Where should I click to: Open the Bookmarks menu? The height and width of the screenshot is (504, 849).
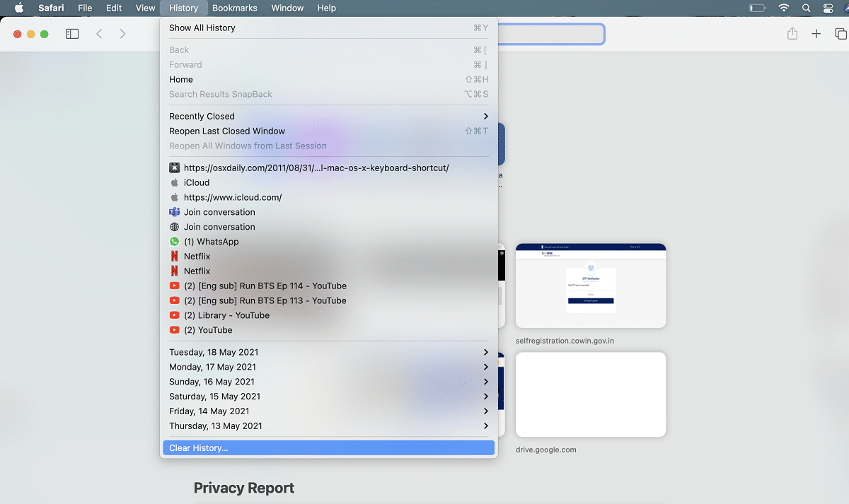coord(234,8)
